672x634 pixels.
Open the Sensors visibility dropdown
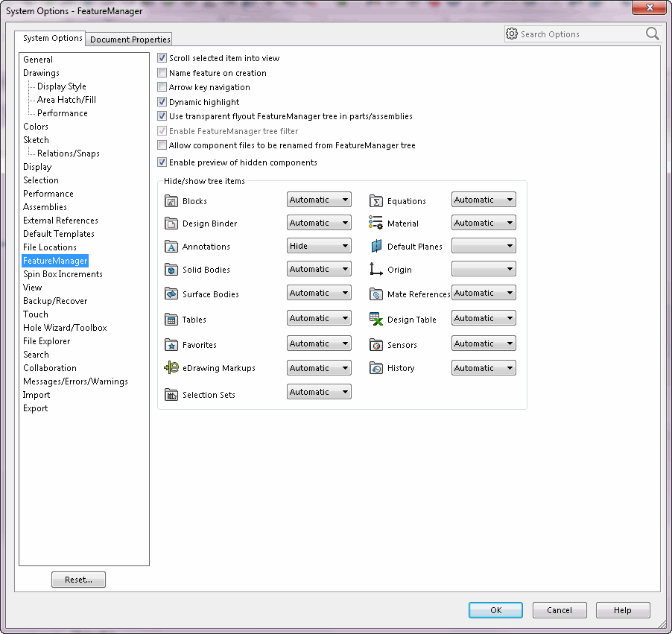click(484, 343)
